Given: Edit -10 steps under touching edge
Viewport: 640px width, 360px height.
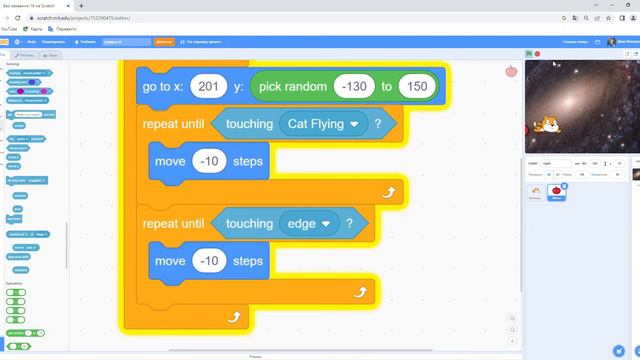Looking at the screenshot, I should pyautogui.click(x=209, y=261).
